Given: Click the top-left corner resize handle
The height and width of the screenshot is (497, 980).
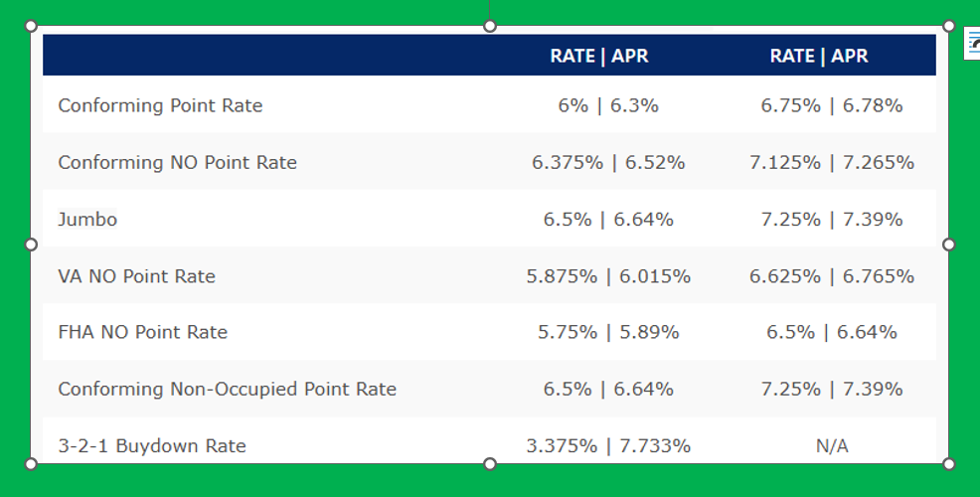Looking at the screenshot, I should pyautogui.click(x=31, y=26).
